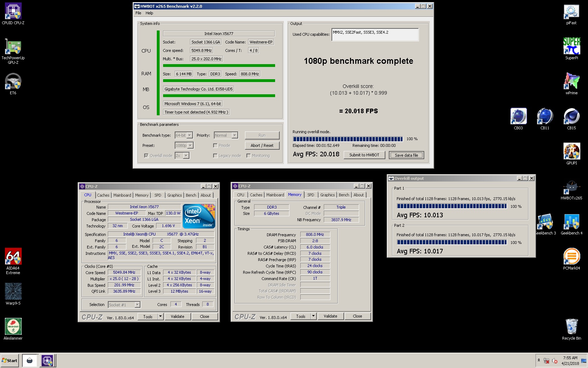Launch Geekbench 4 desktop icon

(x=571, y=224)
